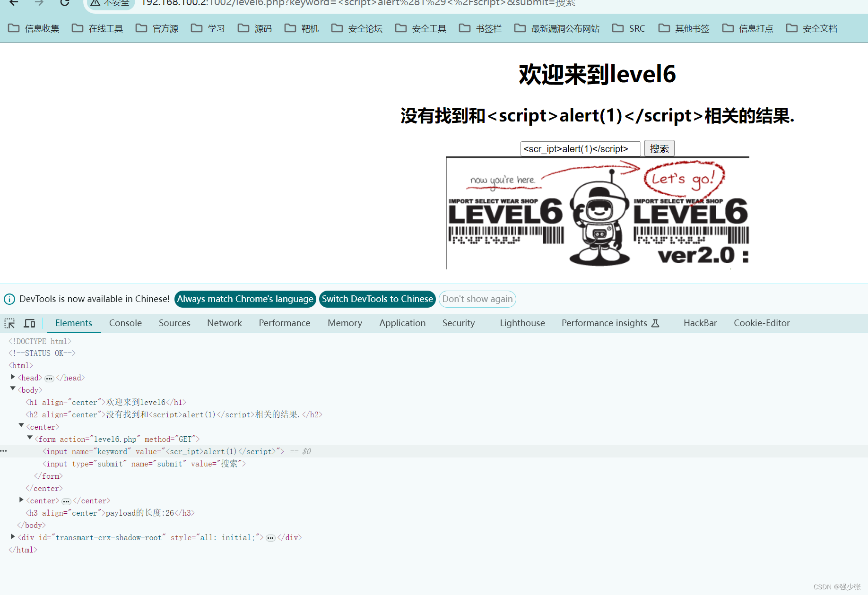The image size is (868, 595).
Task: Click the ellipsis badge in second center node
Action: [66, 501]
